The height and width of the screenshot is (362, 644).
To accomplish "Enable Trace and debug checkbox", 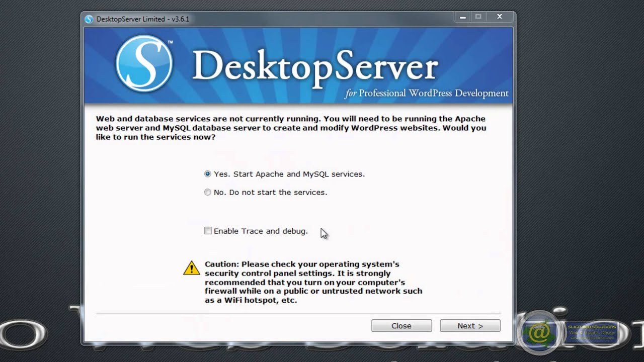I will (x=208, y=231).
